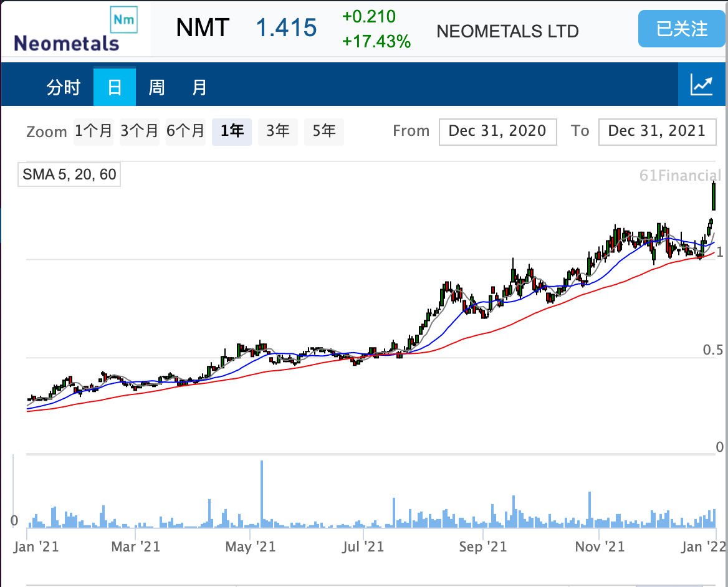The image size is (728, 587).
Task: Click the NMT ticker symbol
Action: [203, 28]
